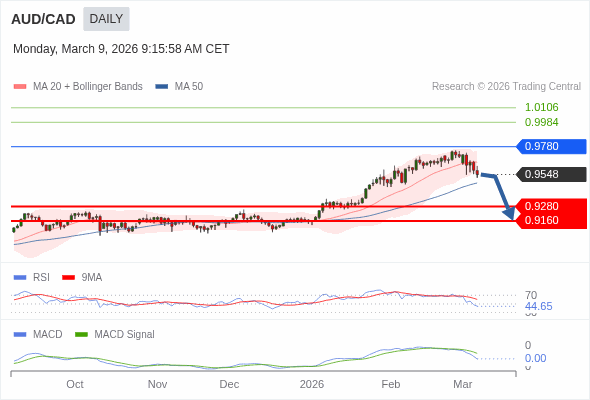Click the MACD Signal legend label
The width and height of the screenshot is (590, 400).
[x=124, y=335]
